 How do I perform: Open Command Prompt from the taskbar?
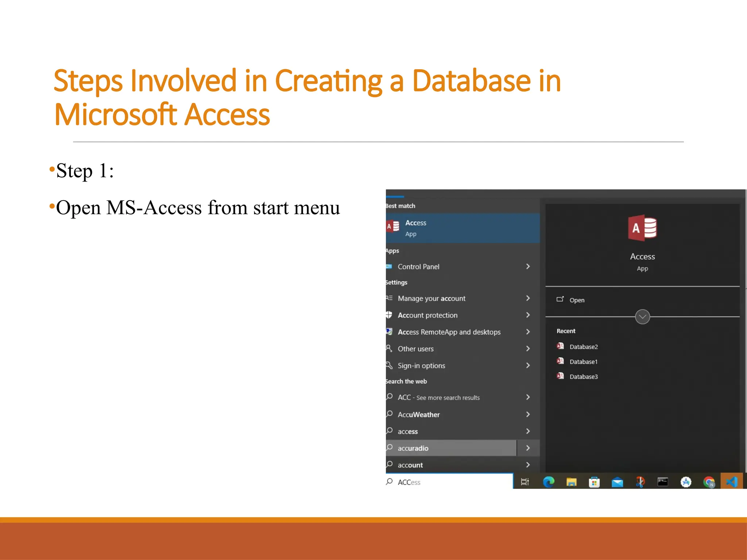coord(663,482)
